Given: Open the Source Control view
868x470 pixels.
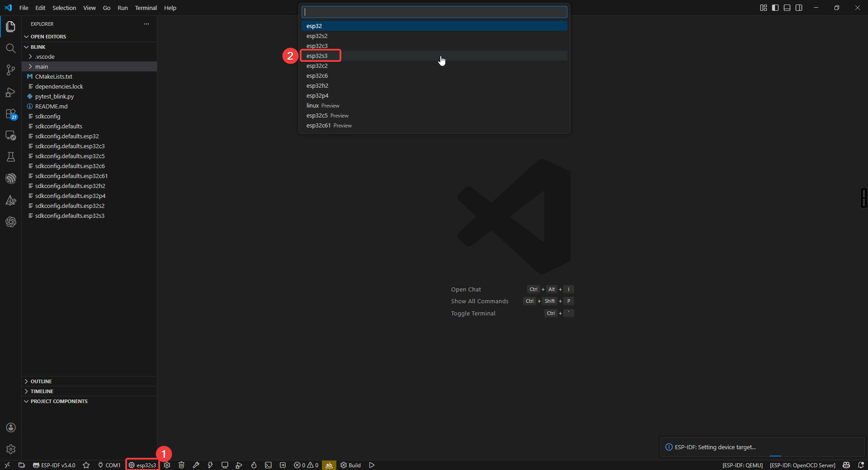Looking at the screenshot, I should pos(11,70).
